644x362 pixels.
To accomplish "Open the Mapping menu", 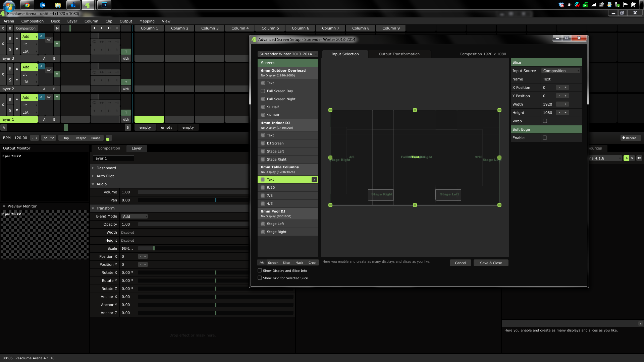I will click(x=147, y=21).
